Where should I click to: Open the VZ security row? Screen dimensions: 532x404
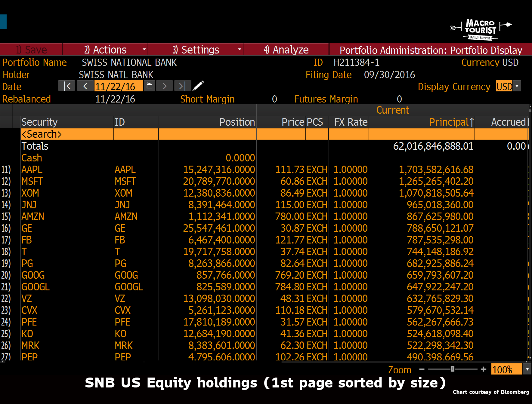[265, 298]
